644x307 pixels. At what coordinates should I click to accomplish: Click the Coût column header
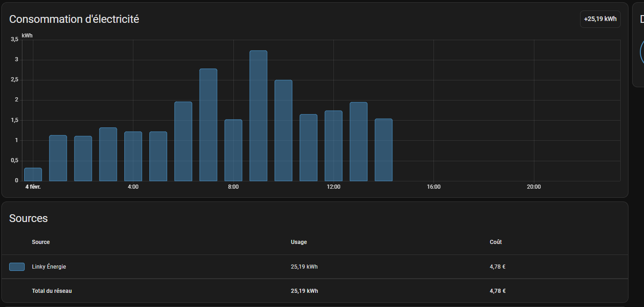[496, 242]
